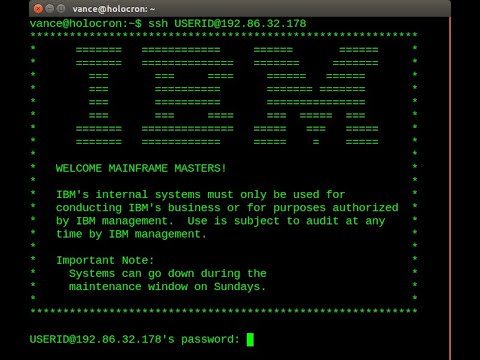Click the window title 'vance@holocron: ~'
This screenshot has height=360, width=480.
point(114,9)
